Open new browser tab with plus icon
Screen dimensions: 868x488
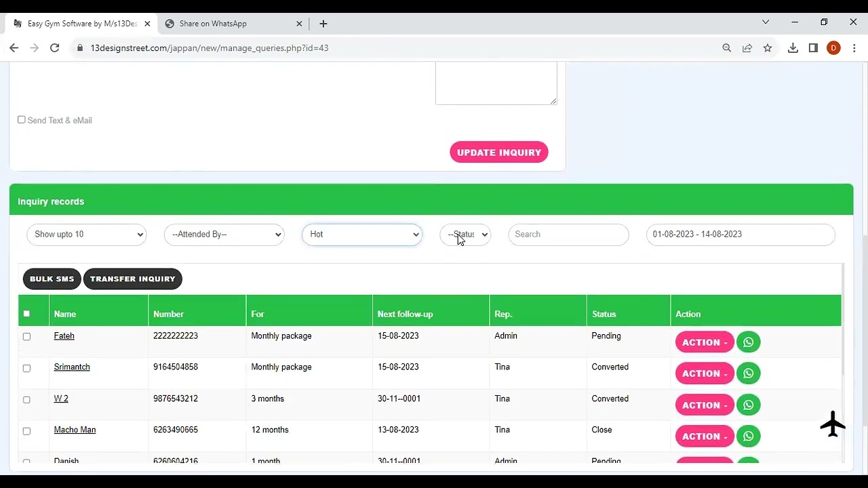pos(323,24)
